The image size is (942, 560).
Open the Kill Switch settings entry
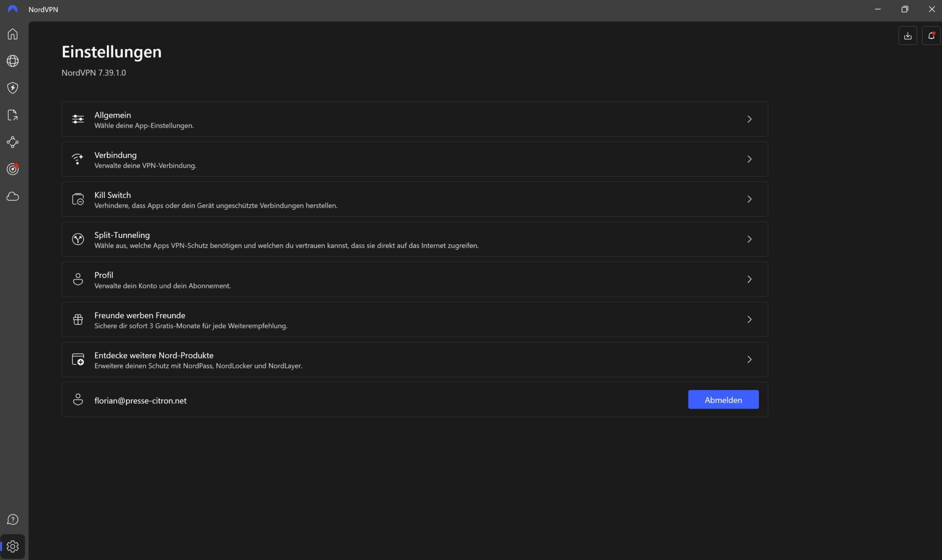coord(415,199)
